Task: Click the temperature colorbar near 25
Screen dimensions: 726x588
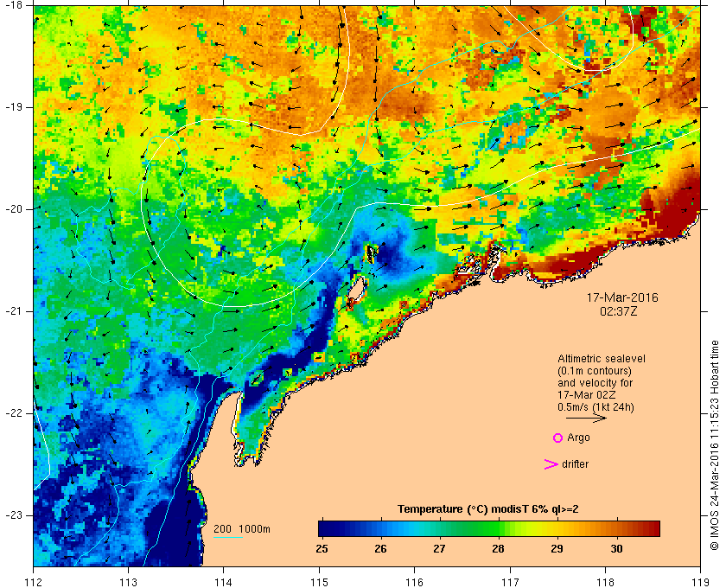Action: [322, 528]
